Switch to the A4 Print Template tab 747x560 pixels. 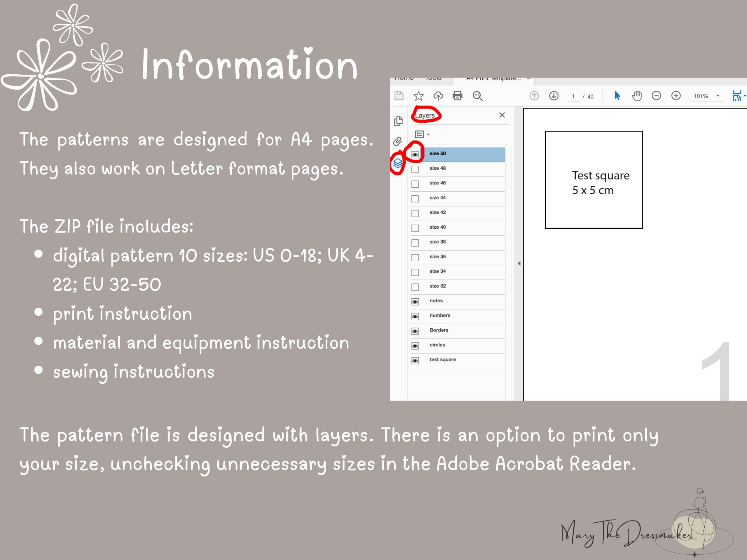tap(494, 79)
